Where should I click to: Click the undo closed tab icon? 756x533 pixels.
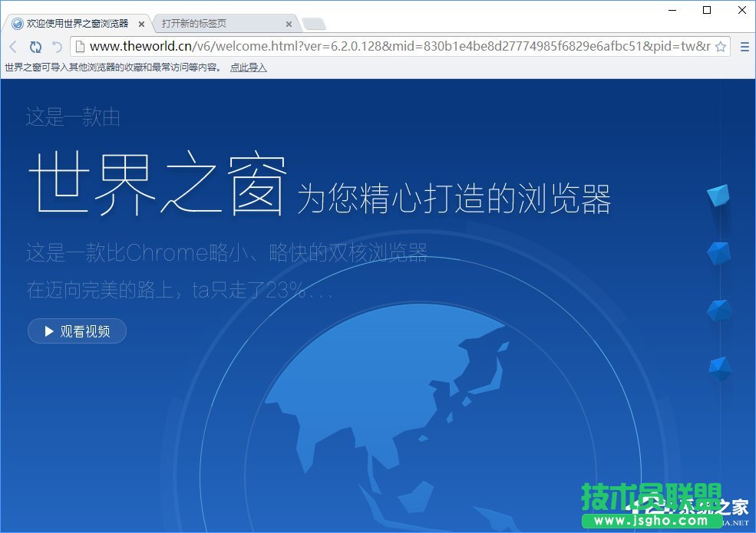57,47
